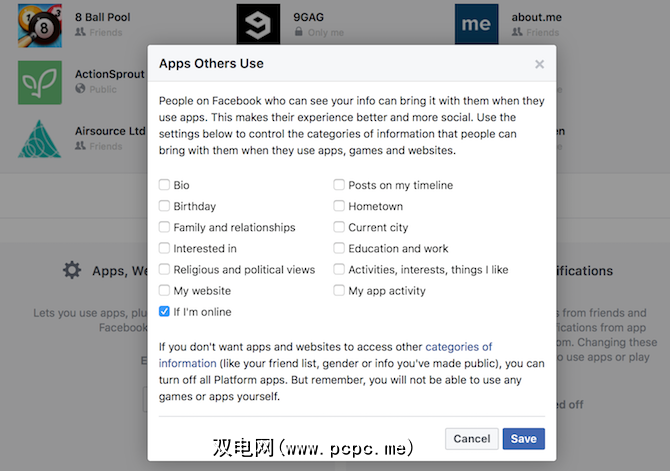Check the Education and work box

[339, 248]
